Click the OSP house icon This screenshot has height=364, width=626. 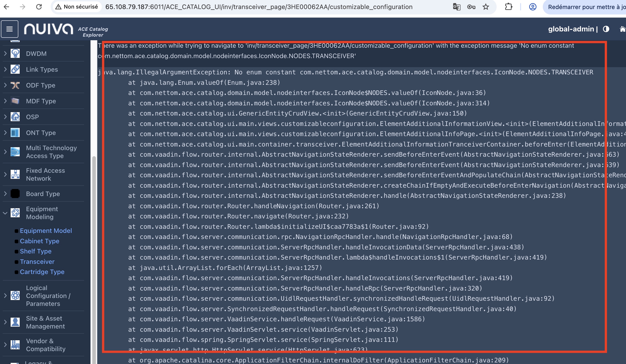(15, 117)
